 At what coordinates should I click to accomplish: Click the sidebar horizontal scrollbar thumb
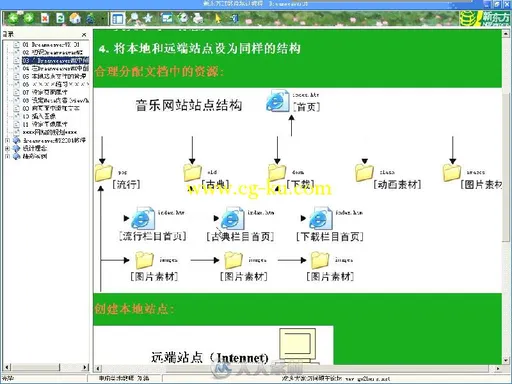(36, 367)
